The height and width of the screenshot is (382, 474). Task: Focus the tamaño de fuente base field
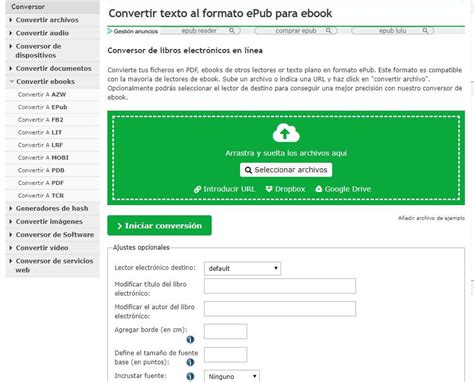tap(226, 355)
